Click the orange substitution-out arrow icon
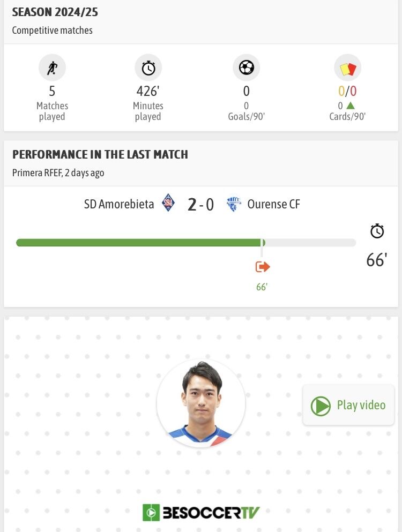 263,267
